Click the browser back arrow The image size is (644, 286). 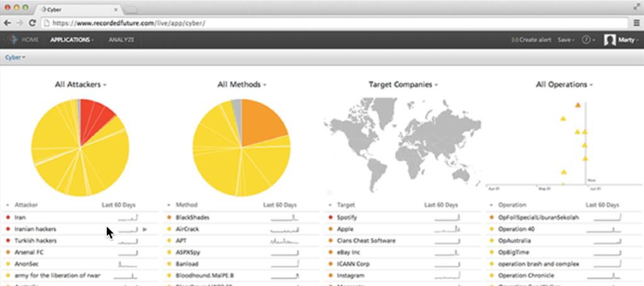pos(7,23)
